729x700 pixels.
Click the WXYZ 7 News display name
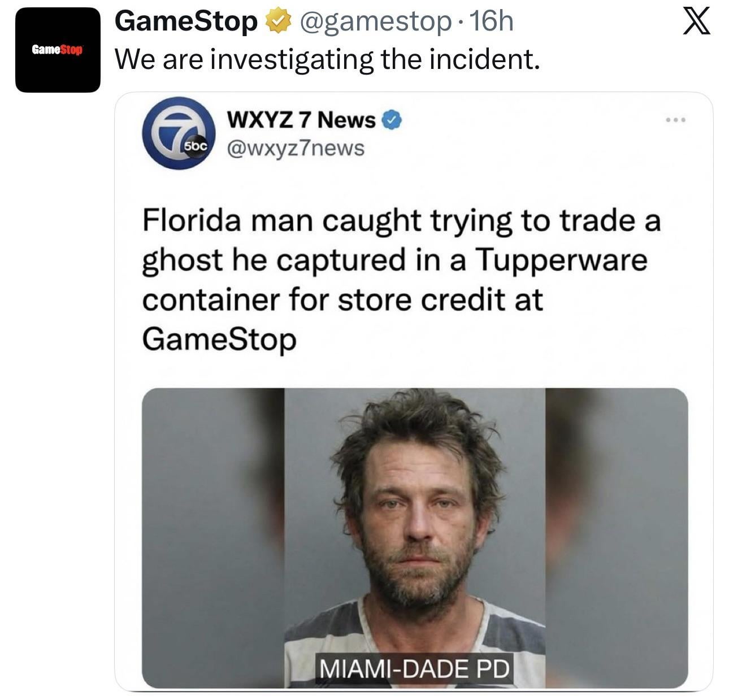(x=301, y=120)
